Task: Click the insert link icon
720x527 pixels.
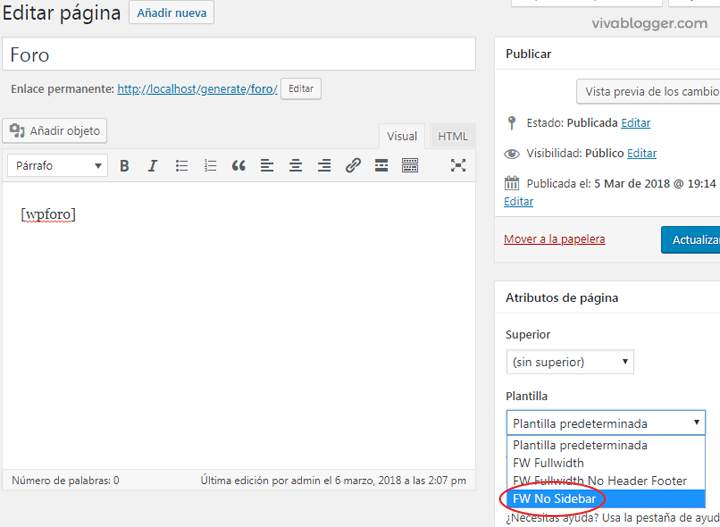Action: 353,166
